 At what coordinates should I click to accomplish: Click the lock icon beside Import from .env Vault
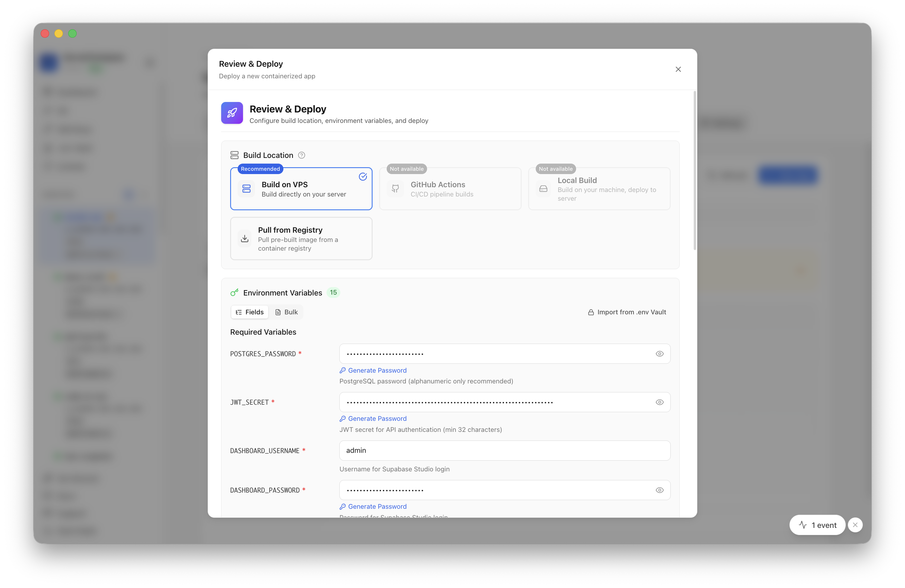coord(591,313)
